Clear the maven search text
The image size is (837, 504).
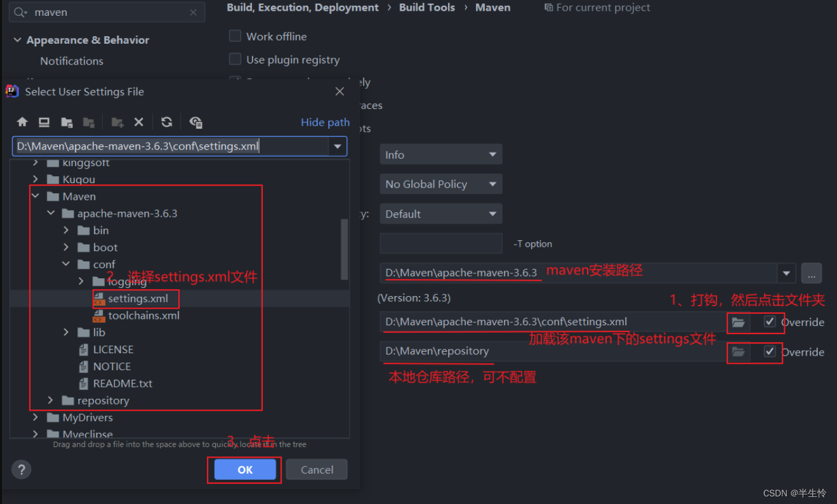(x=194, y=13)
